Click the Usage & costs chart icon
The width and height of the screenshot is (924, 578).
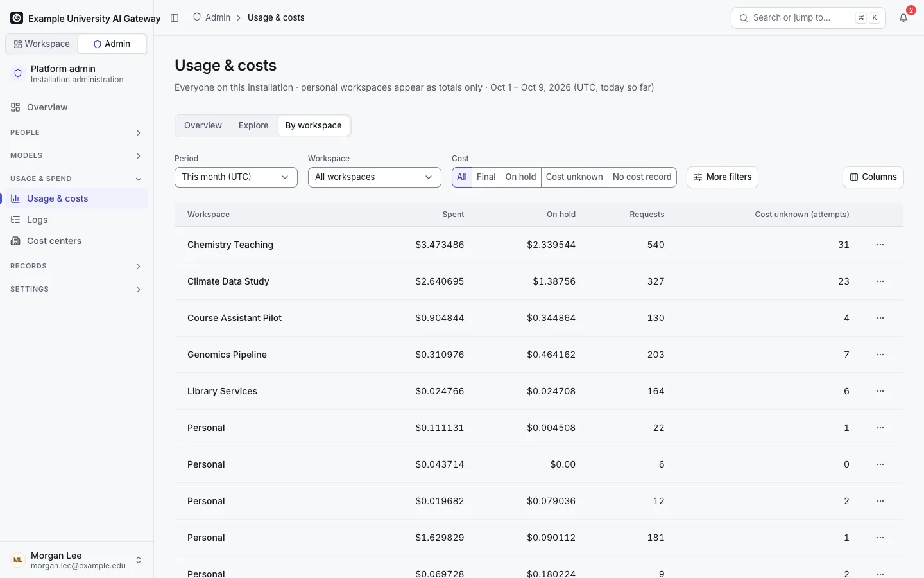coord(15,198)
